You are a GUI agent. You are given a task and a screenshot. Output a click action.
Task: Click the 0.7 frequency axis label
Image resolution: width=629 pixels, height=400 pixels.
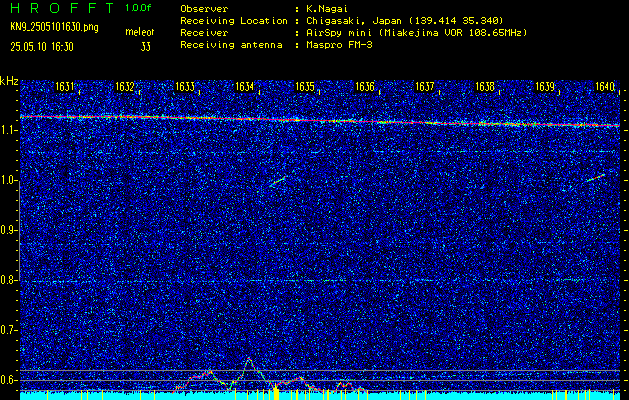click(8, 330)
